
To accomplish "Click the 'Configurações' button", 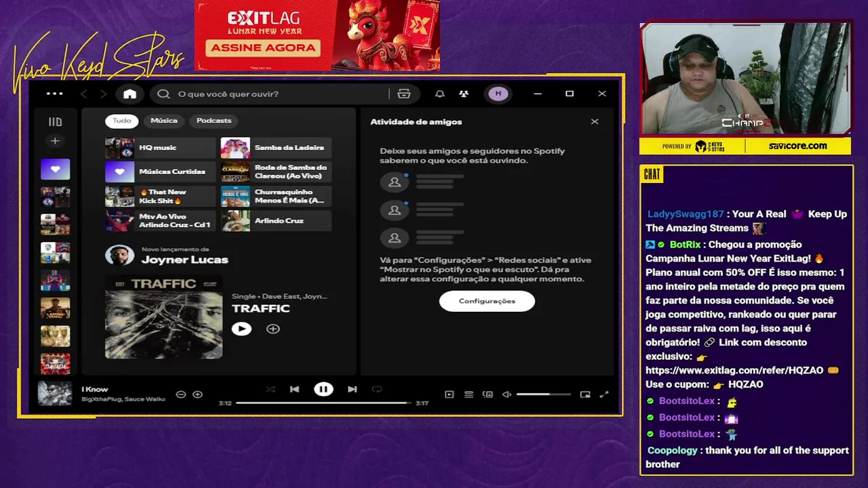I will click(x=487, y=301).
